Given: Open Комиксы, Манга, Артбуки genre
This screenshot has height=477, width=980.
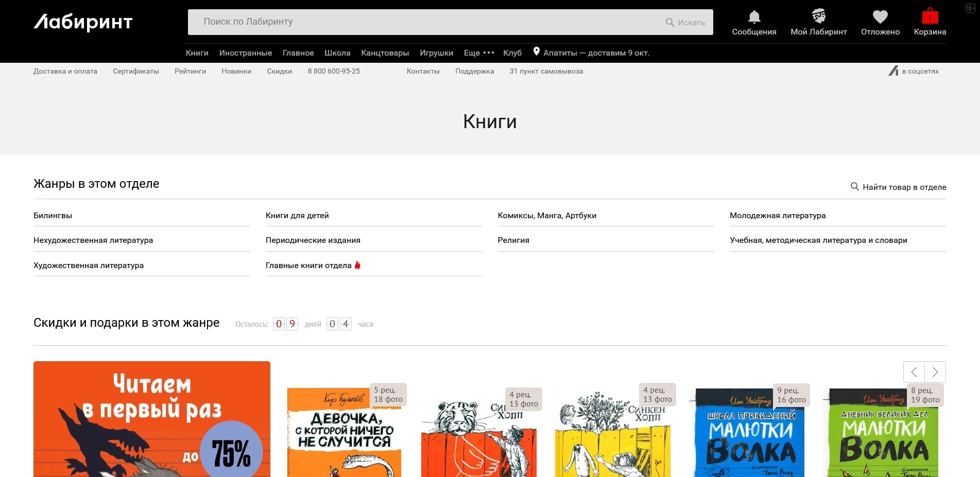Looking at the screenshot, I should pyautogui.click(x=547, y=216).
